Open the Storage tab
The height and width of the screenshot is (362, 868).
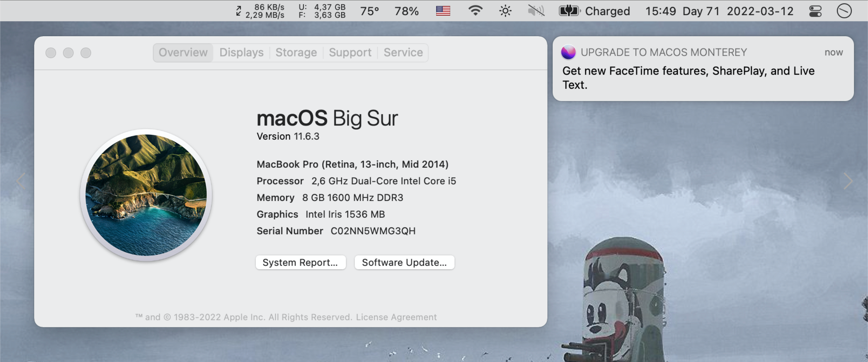tap(296, 53)
